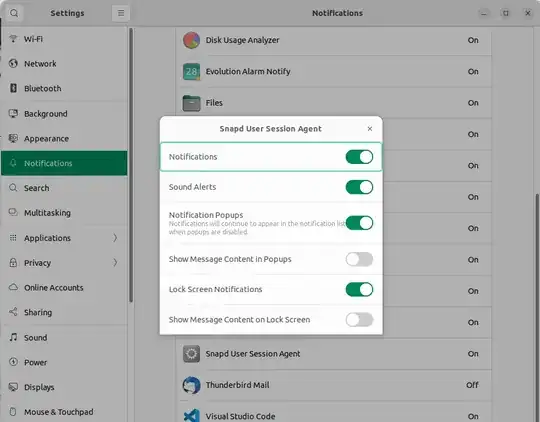The height and width of the screenshot is (422, 540).
Task: Click the Sound label in sidebar
Action: 35,338
